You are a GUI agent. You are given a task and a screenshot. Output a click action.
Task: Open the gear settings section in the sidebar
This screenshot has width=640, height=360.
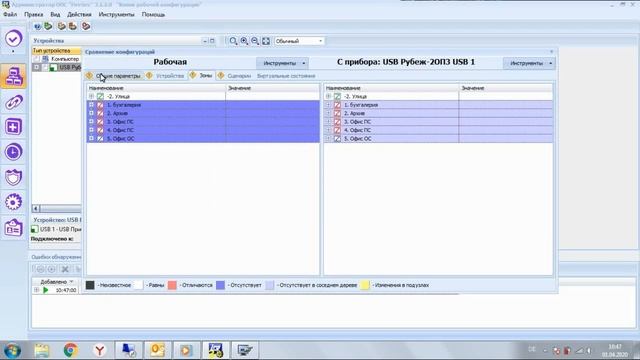(13, 202)
